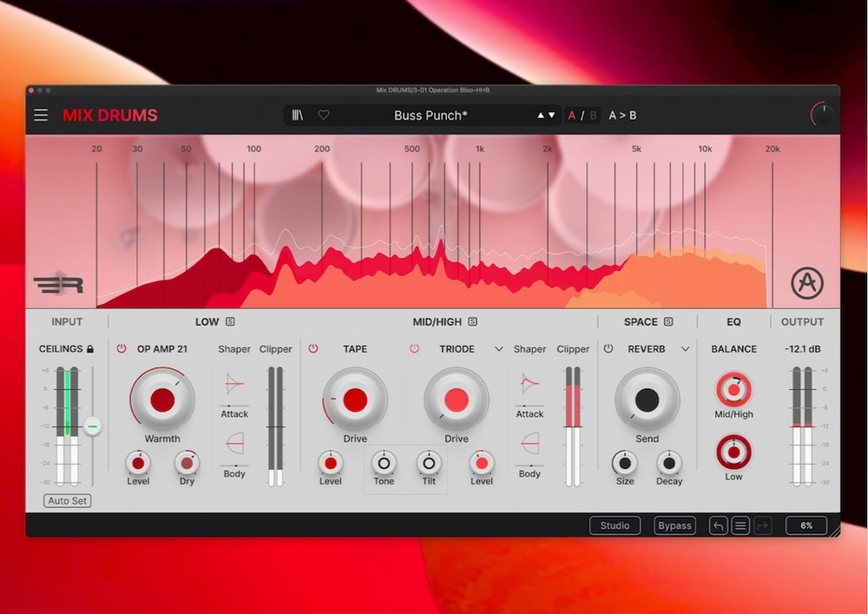The height and width of the screenshot is (614, 868).
Task: Click the -12.1 dB output value
Action: point(803,349)
